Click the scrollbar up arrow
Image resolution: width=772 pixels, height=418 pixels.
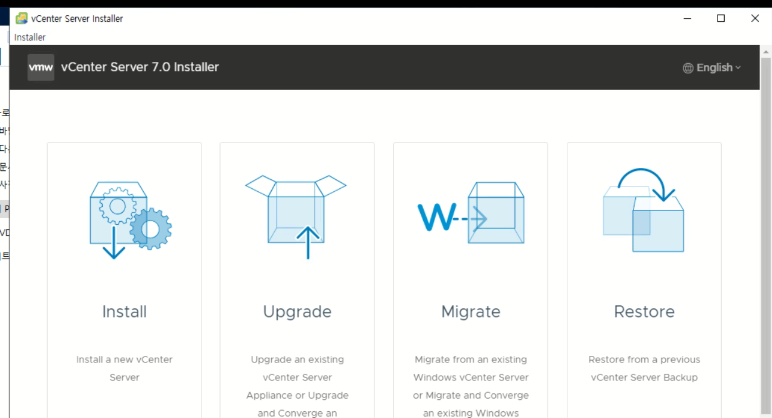[766, 51]
